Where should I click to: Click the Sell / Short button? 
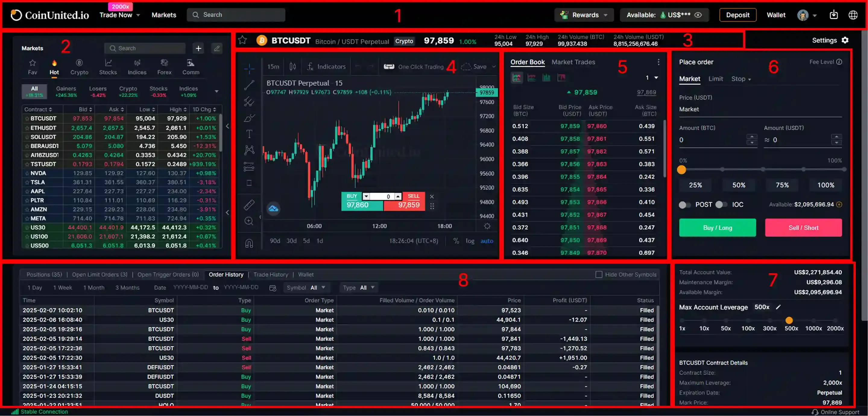tap(803, 227)
